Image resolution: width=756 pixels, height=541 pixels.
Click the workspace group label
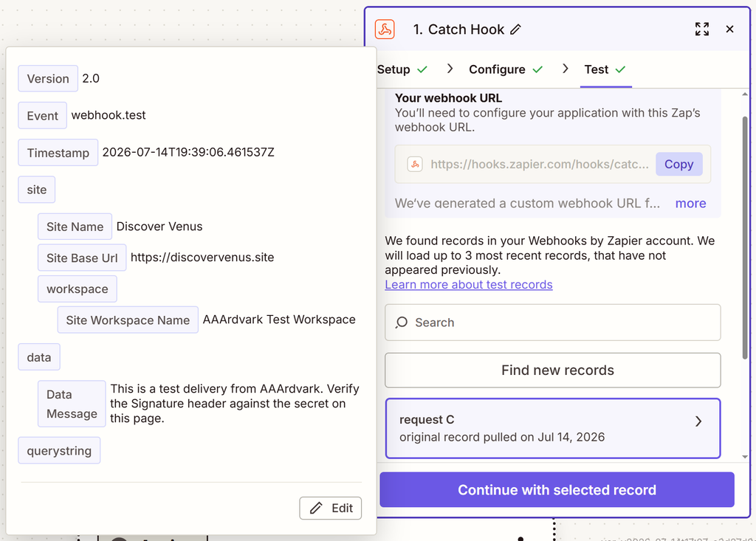pos(77,289)
